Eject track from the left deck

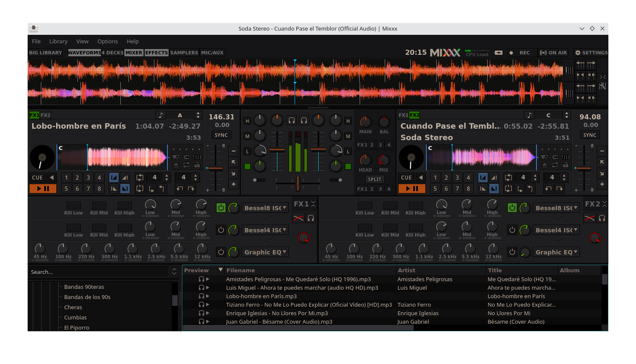tap(176, 165)
